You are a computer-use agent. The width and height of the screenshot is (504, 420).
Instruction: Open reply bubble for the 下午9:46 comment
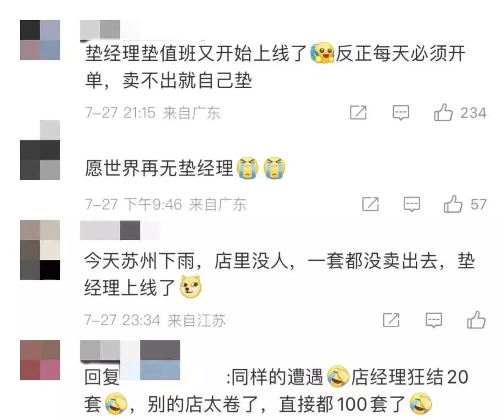coord(412,204)
